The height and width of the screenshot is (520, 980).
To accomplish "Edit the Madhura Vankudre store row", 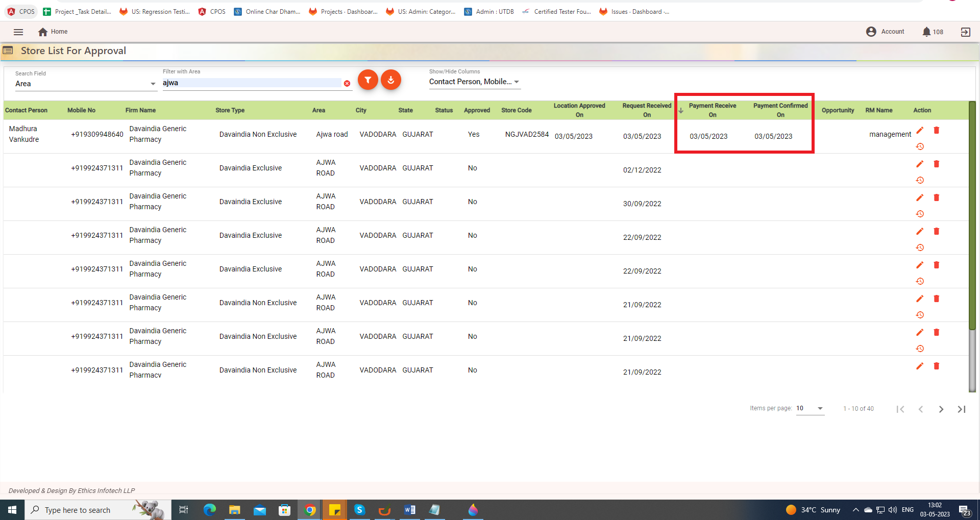I will pos(920,130).
